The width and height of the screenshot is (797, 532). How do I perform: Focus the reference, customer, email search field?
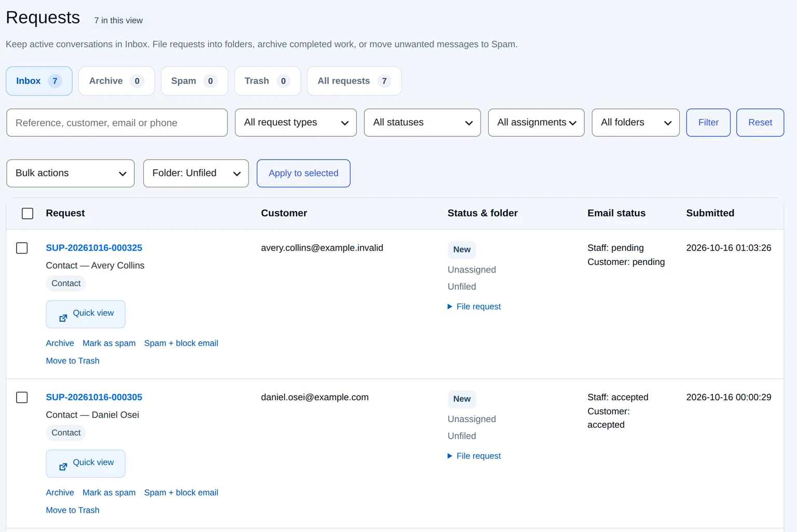coord(117,122)
